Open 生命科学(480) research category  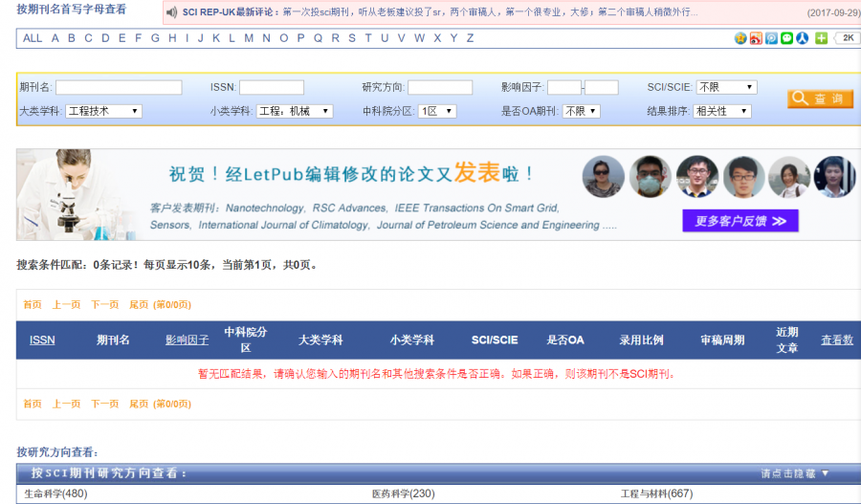[55, 493]
